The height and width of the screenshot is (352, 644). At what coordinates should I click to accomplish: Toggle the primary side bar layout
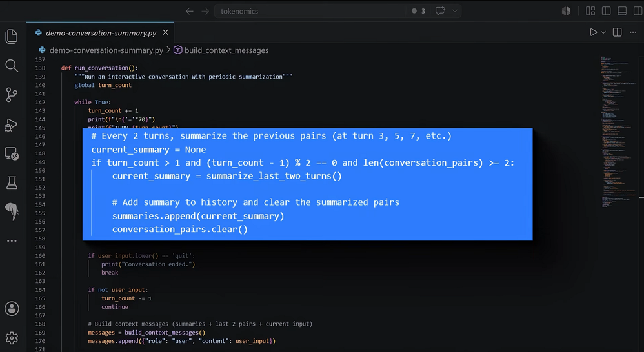pos(606,11)
